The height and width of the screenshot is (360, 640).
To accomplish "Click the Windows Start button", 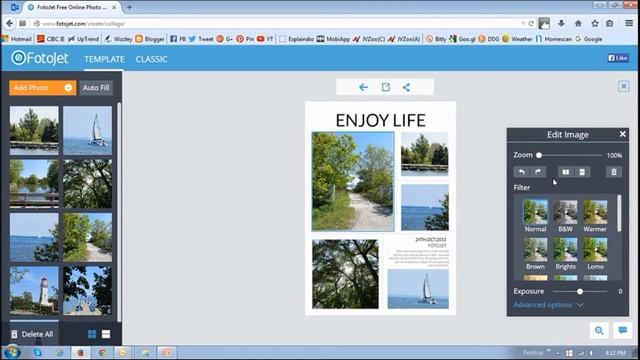I will (12, 352).
